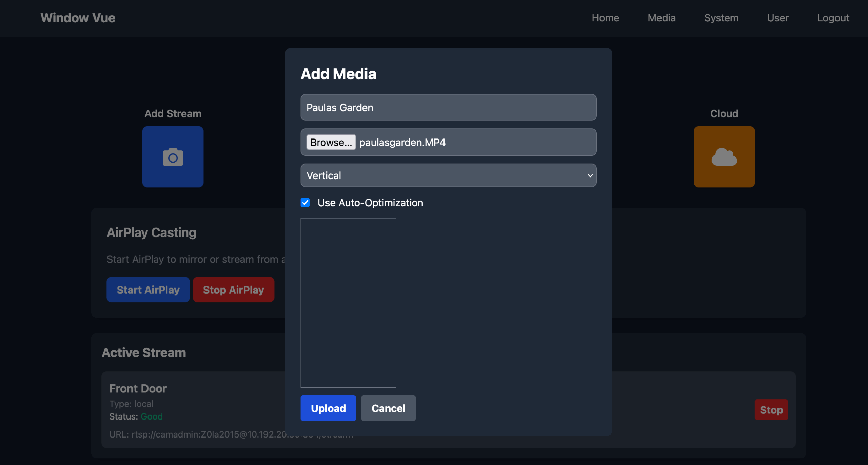
Task: Click Logout in the navigation bar
Action: coord(833,18)
